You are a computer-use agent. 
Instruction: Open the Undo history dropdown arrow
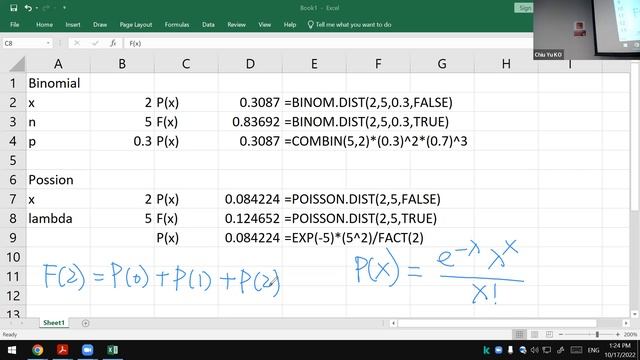click(36, 8)
